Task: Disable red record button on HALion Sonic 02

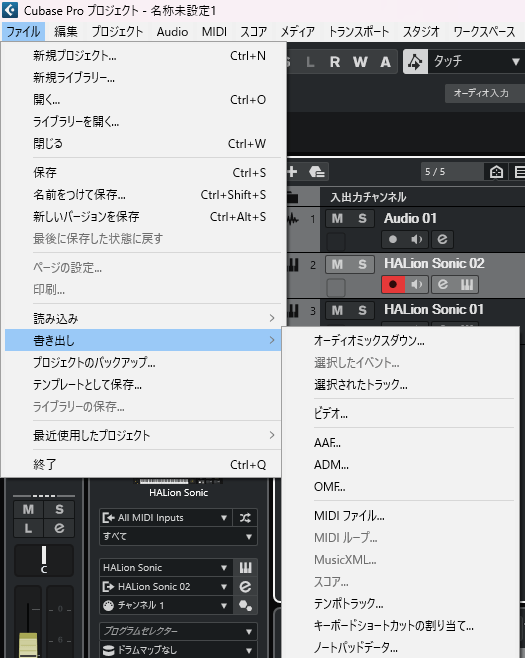Action: pyautogui.click(x=393, y=285)
